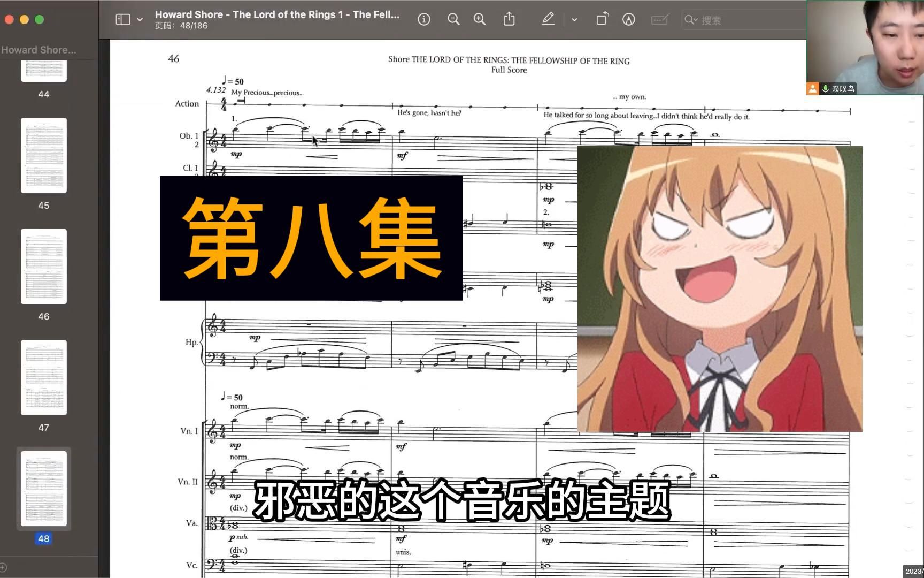Activate the highlight pen tool
This screenshot has width=924, height=578.
pos(548,19)
